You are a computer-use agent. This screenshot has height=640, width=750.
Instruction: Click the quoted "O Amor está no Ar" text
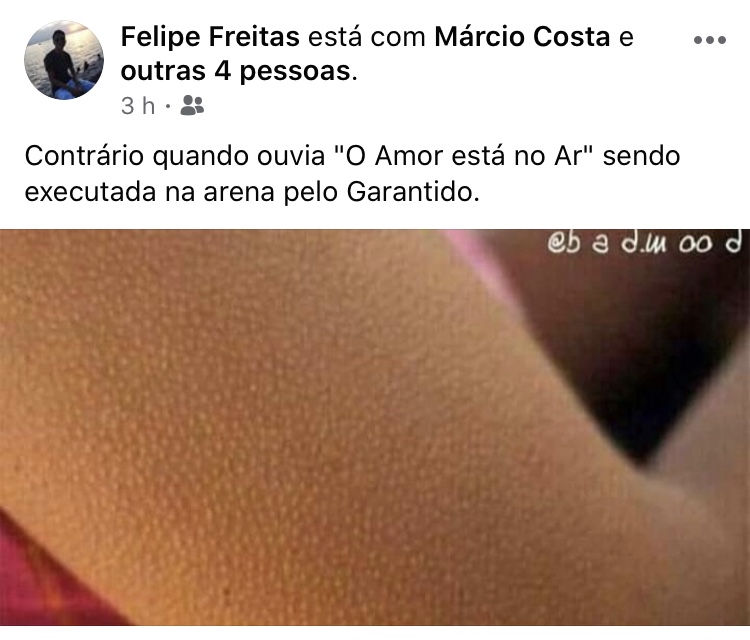tap(462, 156)
